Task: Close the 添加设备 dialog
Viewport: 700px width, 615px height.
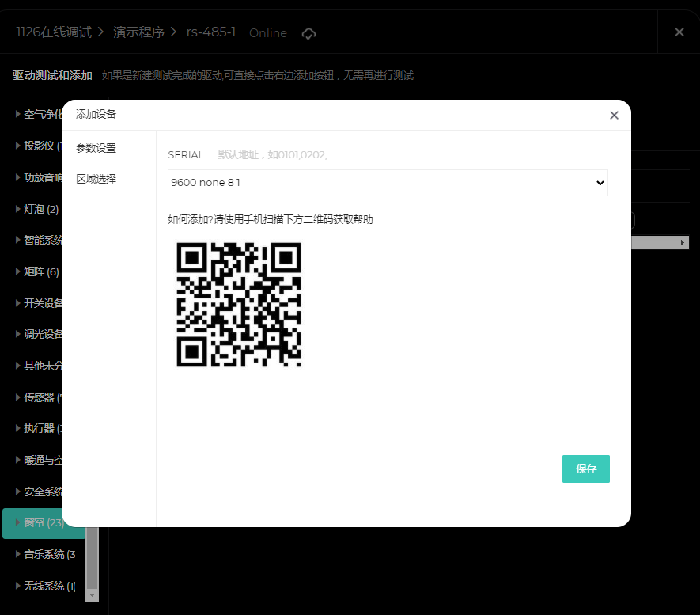Action: coord(614,116)
